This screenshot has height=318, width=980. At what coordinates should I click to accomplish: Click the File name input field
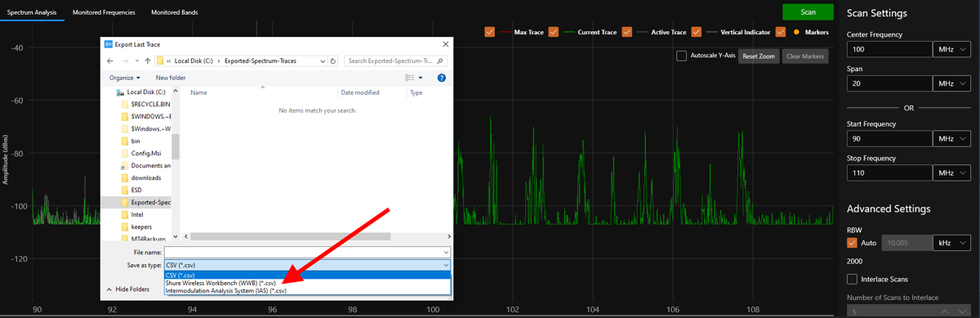tap(307, 253)
